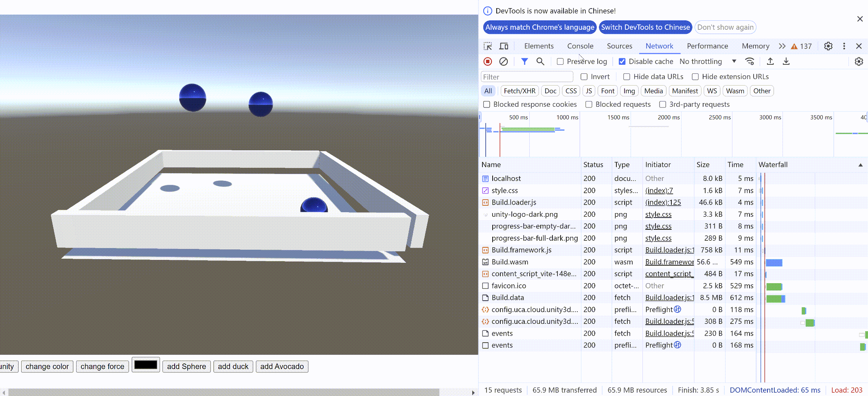The height and width of the screenshot is (396, 868).
Task: Export HAR file download icon
Action: click(786, 62)
